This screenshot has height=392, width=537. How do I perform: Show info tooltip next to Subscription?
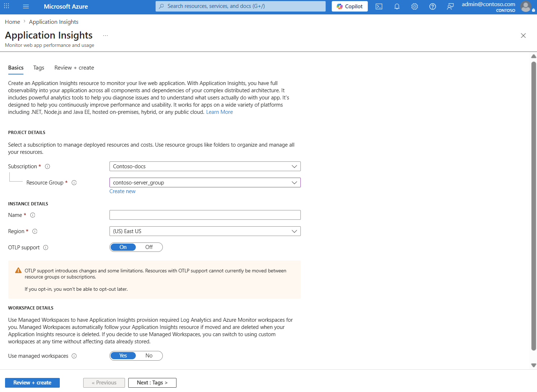click(47, 166)
